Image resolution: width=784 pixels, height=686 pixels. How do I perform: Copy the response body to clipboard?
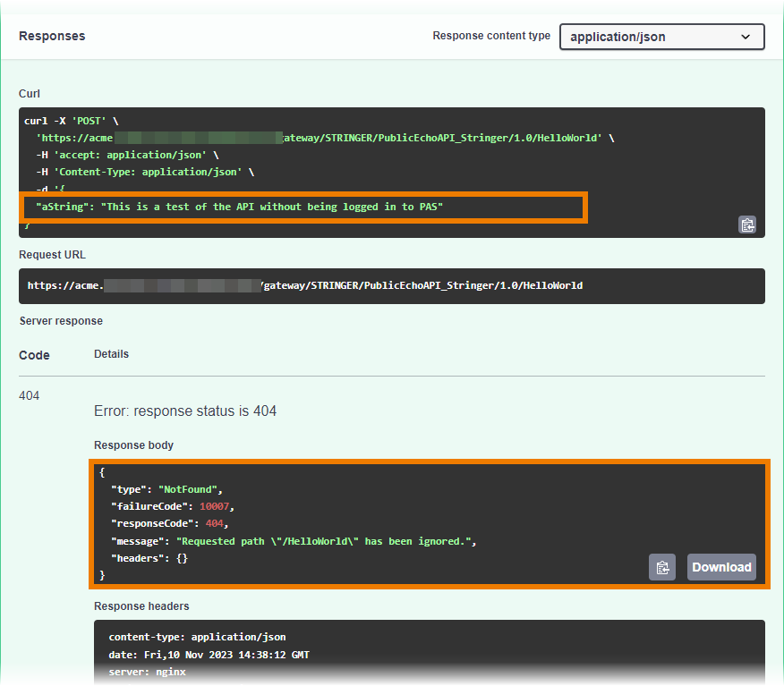pyautogui.click(x=662, y=567)
